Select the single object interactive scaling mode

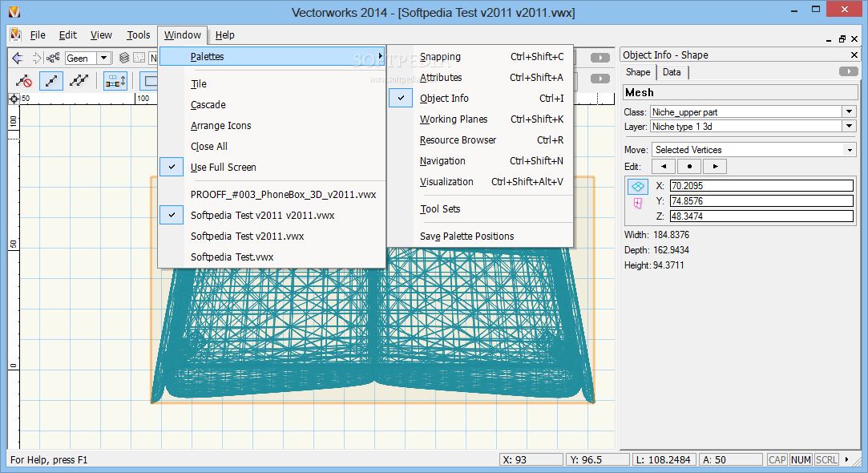(x=51, y=81)
